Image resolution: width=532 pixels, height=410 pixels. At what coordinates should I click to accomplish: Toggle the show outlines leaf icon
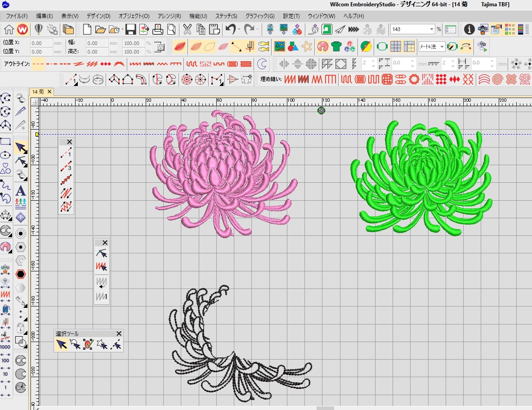210,46
